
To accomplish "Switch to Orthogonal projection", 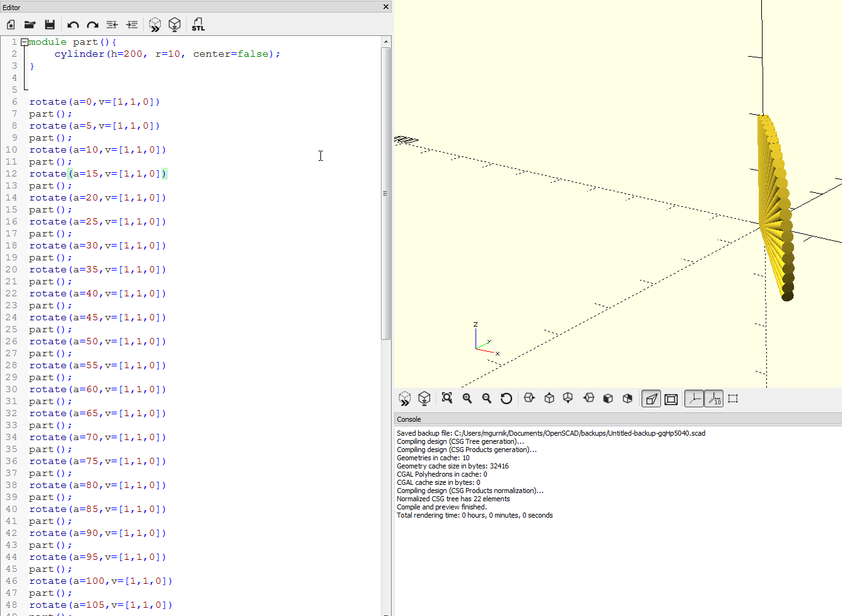I will (671, 398).
